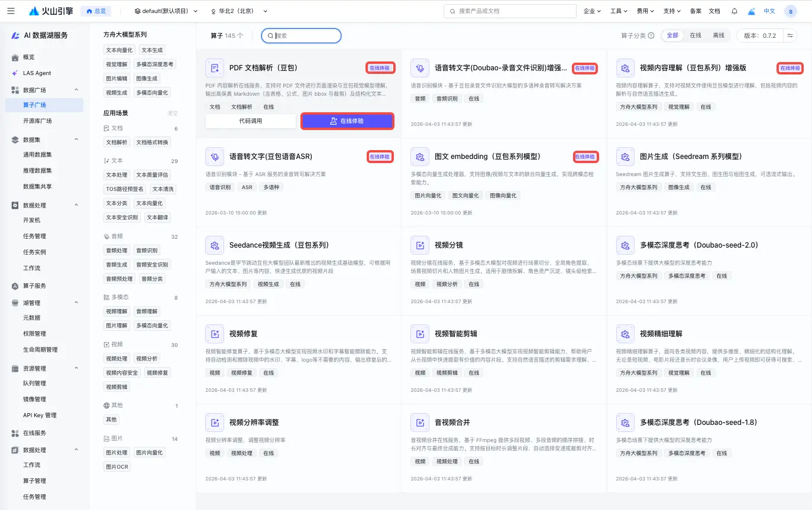Open the user avatar S

791,11
